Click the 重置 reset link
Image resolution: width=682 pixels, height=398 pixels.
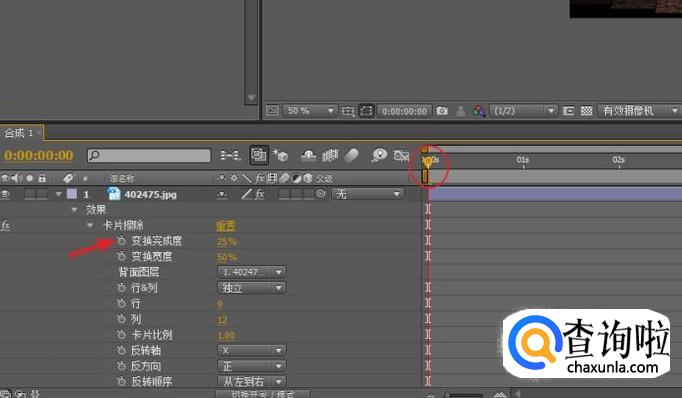pyautogui.click(x=226, y=225)
